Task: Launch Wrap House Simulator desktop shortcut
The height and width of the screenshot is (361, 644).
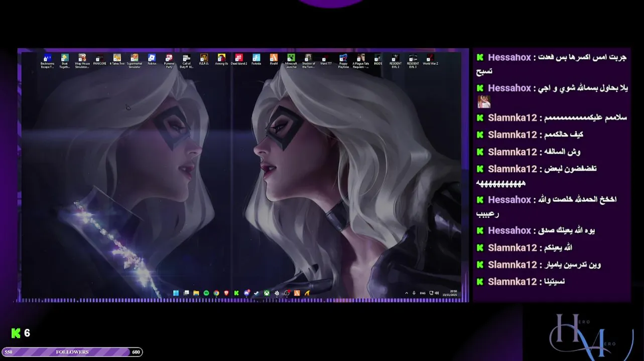Action: tap(82, 61)
